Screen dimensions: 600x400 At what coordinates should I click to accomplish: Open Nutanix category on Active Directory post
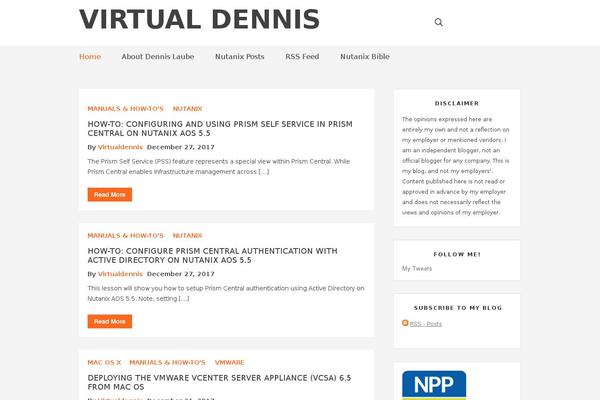click(188, 235)
